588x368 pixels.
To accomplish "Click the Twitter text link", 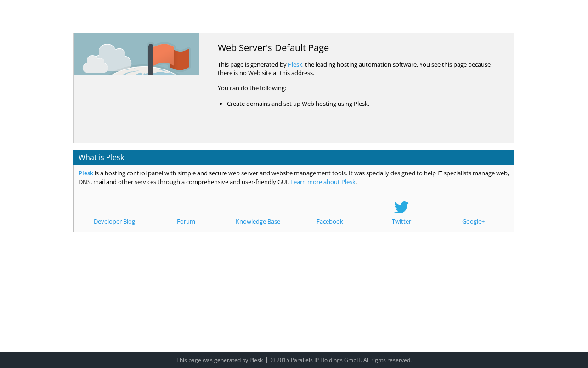I will 401,221.
